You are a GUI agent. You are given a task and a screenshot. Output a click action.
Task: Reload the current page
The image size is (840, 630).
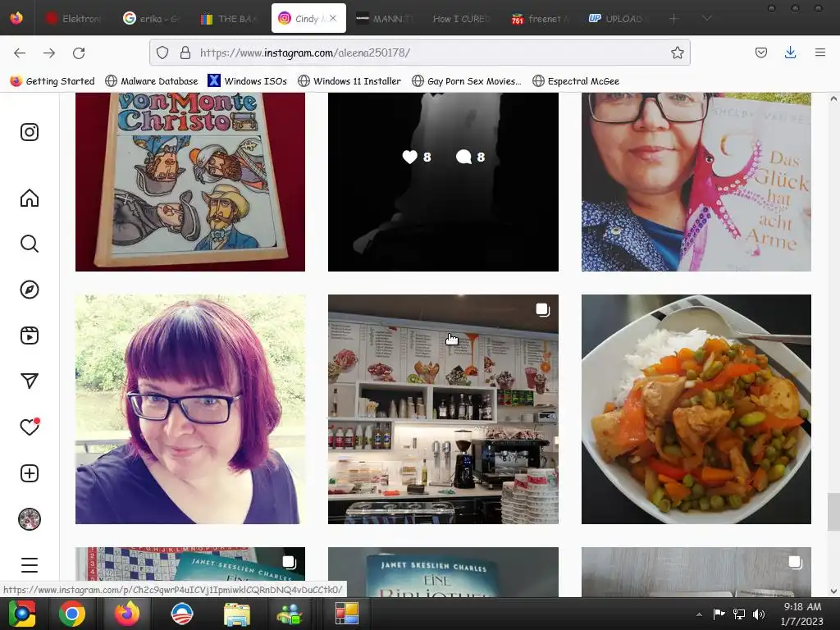79,52
